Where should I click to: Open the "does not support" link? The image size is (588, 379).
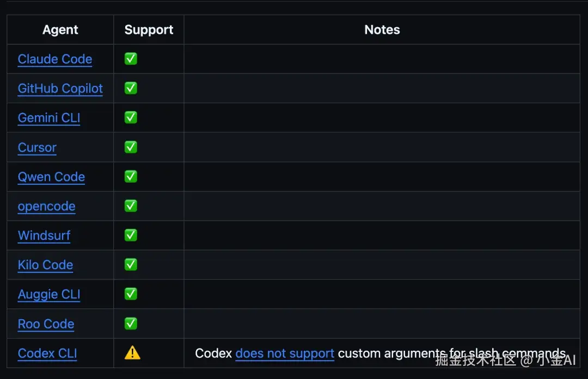point(285,353)
